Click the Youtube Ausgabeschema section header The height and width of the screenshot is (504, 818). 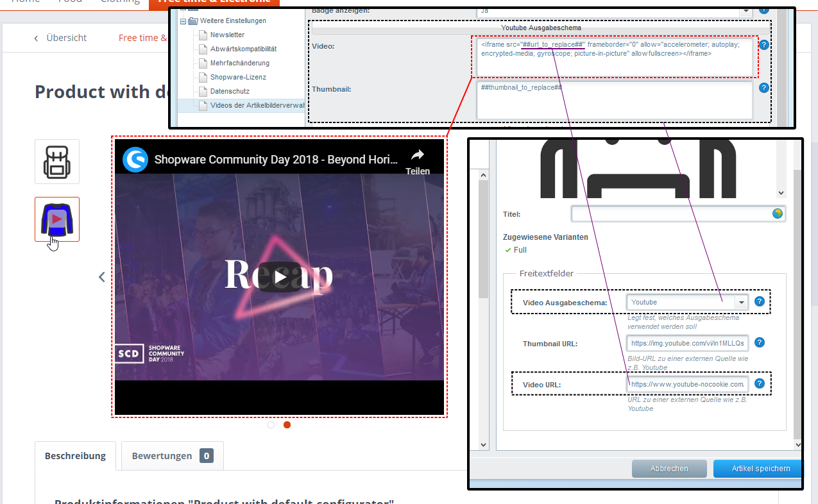tap(541, 28)
